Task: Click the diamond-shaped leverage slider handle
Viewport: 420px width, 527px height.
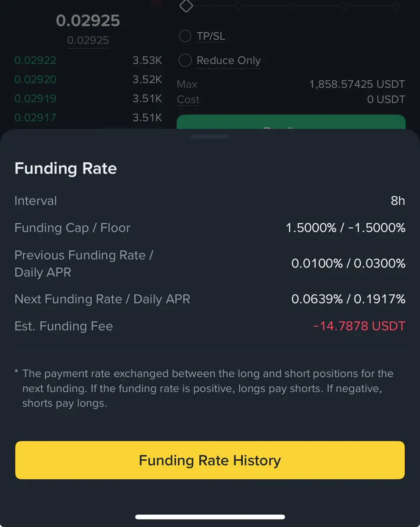Action: coord(187,6)
